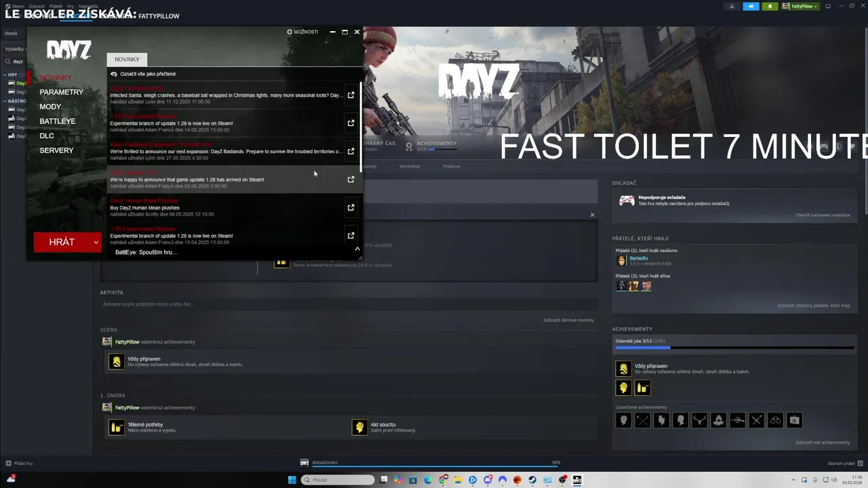
Task: Open the Podpora tab on Steam page
Action: 452,166
